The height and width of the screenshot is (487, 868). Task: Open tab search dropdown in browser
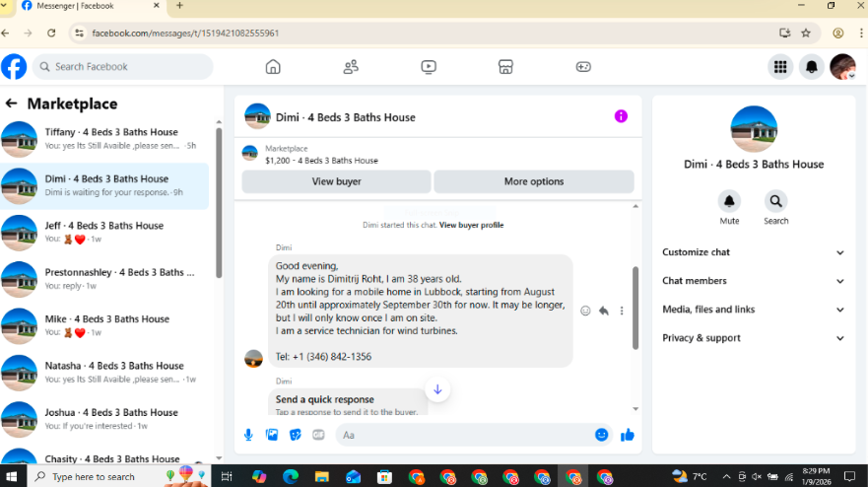(x=3, y=6)
